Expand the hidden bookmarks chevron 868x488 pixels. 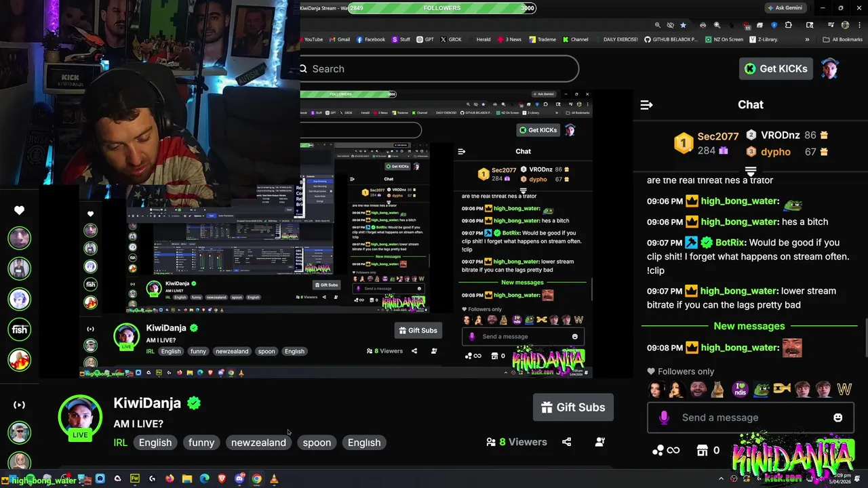[807, 39]
